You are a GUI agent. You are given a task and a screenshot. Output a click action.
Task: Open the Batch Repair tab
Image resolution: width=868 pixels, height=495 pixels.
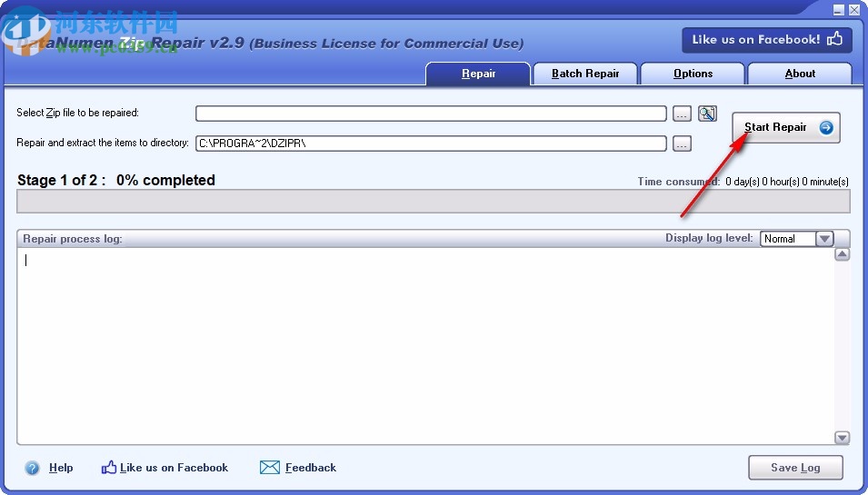pos(585,74)
